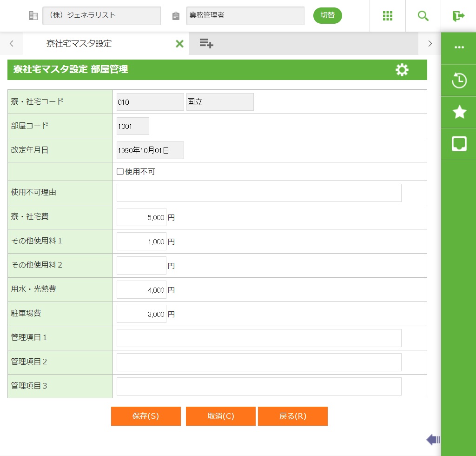Add a new tab with list-plus icon
The height and width of the screenshot is (456, 476).
pyautogui.click(x=206, y=44)
